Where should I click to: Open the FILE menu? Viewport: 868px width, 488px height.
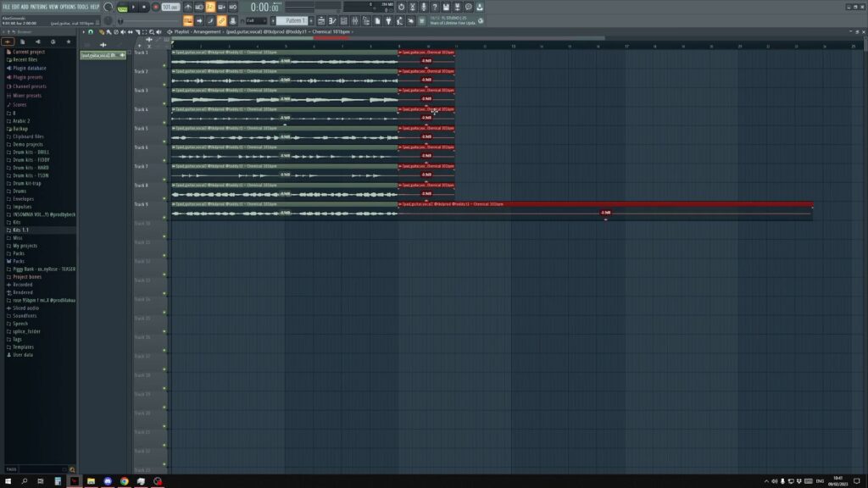6,7
